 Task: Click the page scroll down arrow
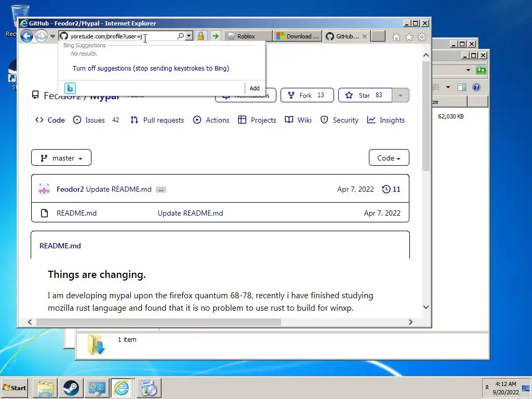point(426,307)
